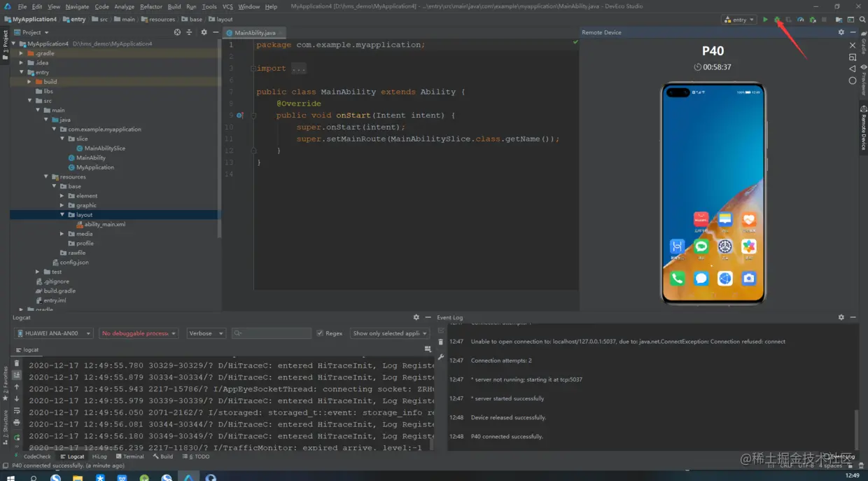This screenshot has width=868, height=481.
Task: Toggle the Previewer side tool window
Action: 863,80
